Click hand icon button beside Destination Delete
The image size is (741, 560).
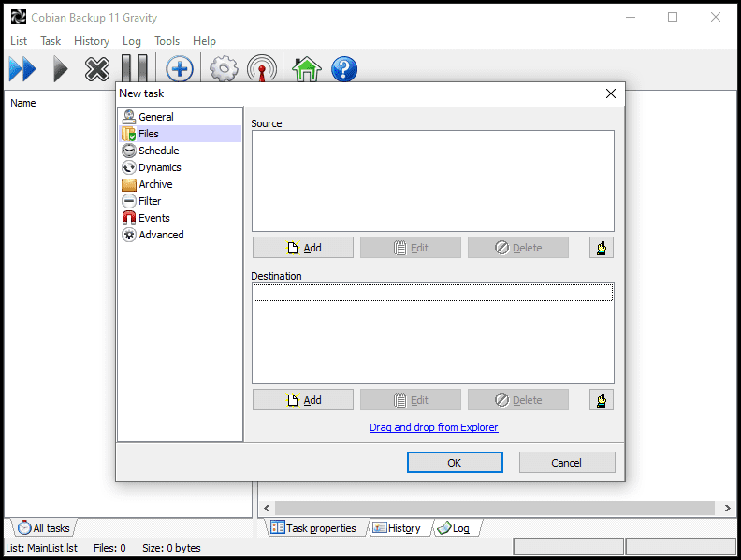click(602, 400)
